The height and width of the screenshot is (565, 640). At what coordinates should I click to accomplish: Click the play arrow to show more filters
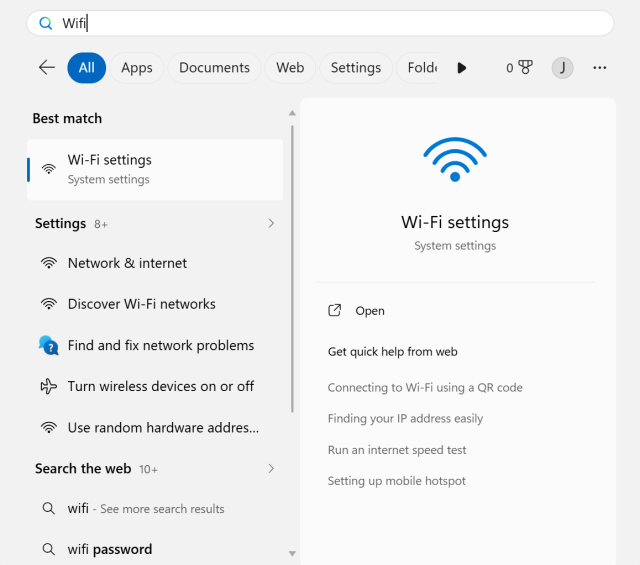[x=462, y=68]
